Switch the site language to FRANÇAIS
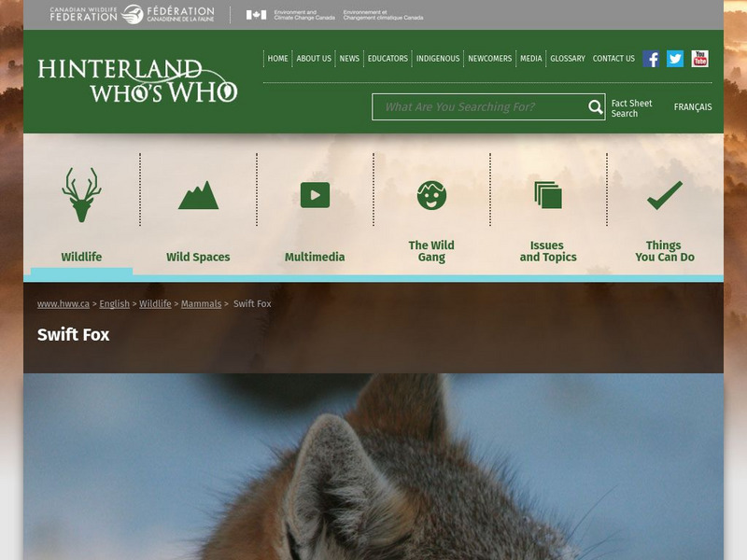747x560 pixels. (694, 107)
